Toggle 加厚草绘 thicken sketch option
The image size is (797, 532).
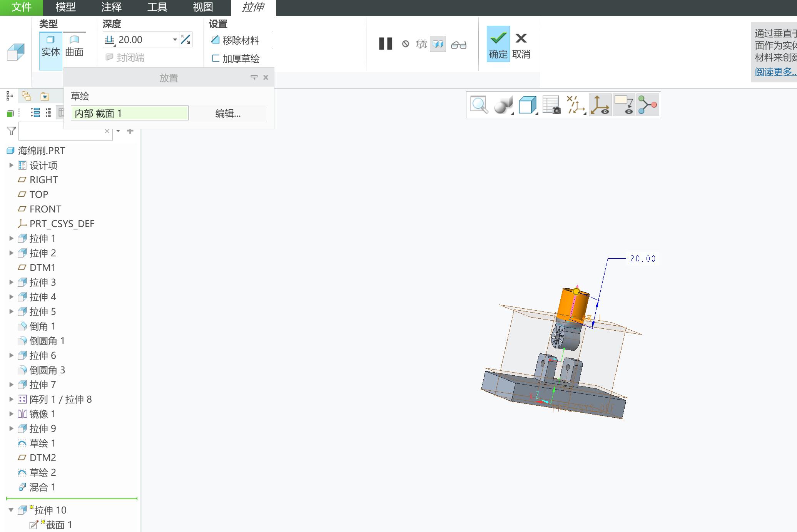coord(235,59)
